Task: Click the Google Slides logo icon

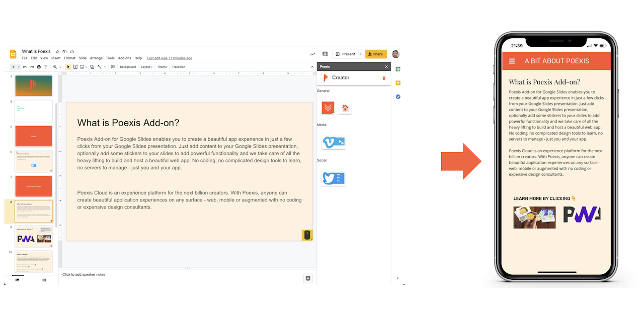Action: coord(13,54)
